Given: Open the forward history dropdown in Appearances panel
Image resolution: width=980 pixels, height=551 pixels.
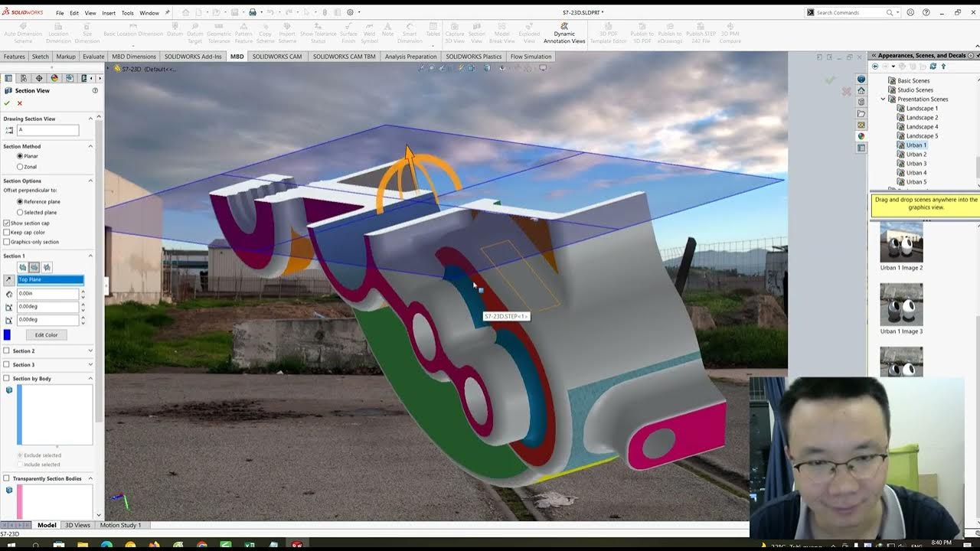Looking at the screenshot, I should (x=892, y=67).
